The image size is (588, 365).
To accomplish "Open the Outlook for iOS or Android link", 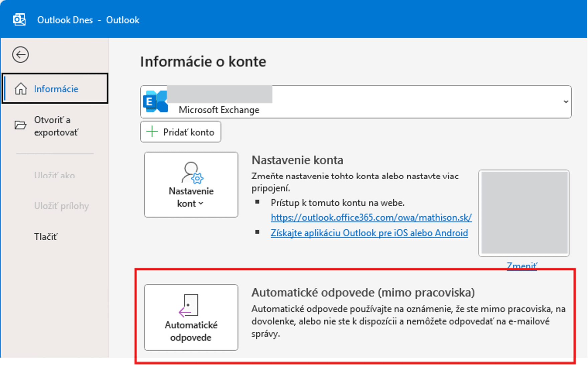I will [369, 233].
